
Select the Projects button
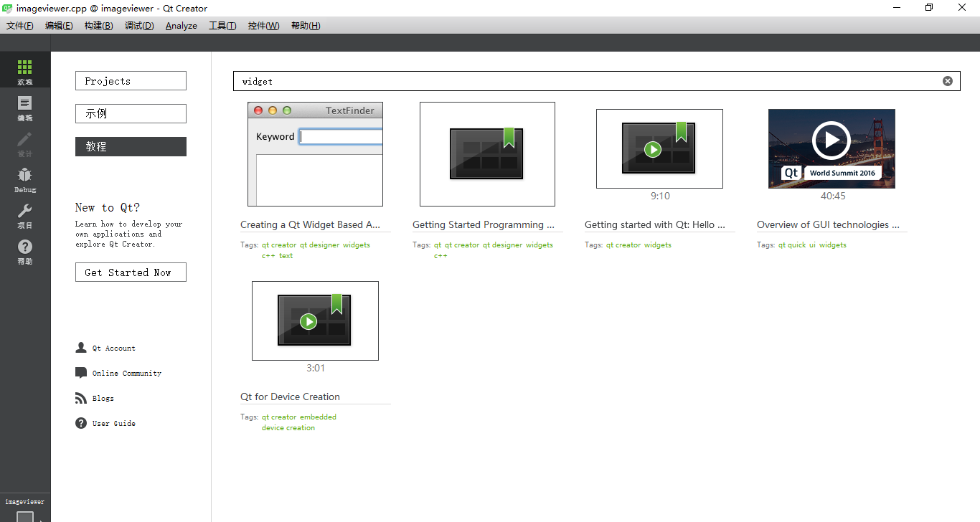[x=131, y=81]
